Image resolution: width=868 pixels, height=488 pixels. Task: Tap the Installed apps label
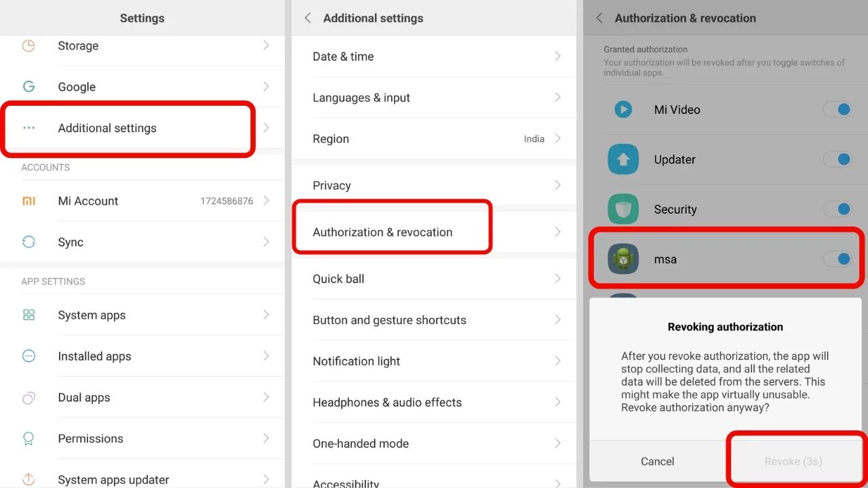point(95,357)
